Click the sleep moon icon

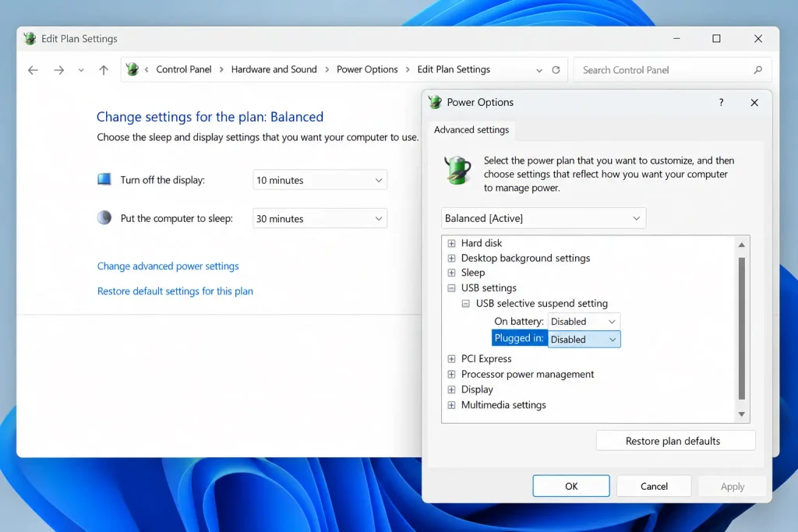coord(104,217)
